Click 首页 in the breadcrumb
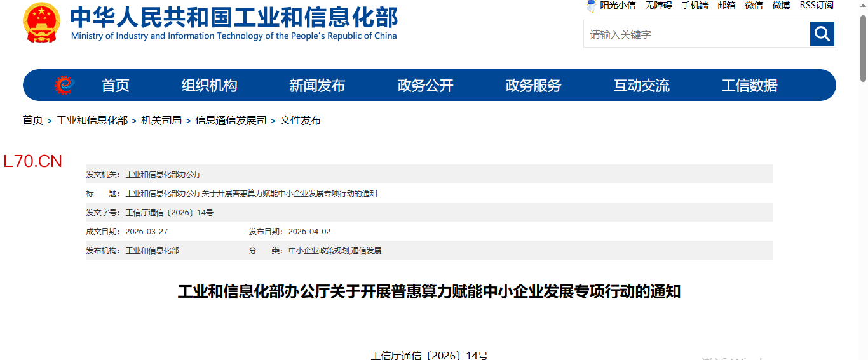The image size is (868, 360). (33, 120)
